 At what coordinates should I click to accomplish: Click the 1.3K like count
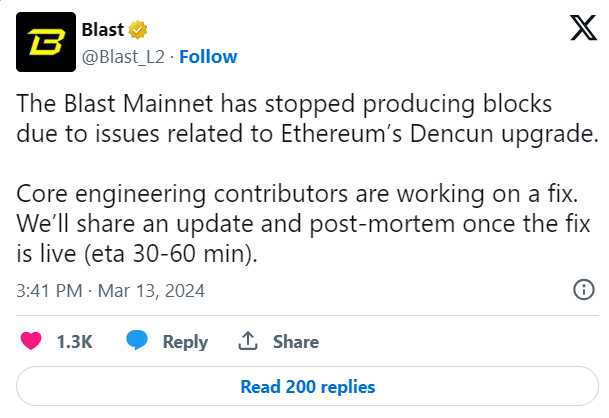(x=75, y=342)
